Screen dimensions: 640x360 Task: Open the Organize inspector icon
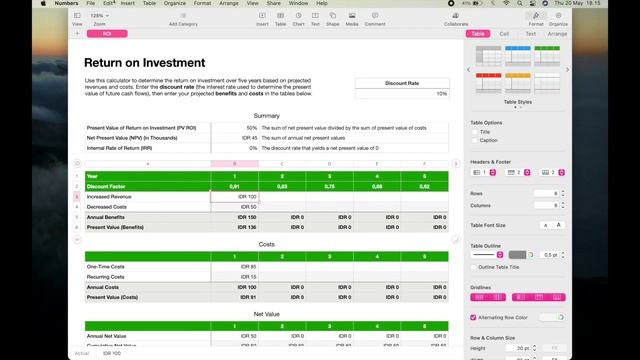(x=558, y=16)
